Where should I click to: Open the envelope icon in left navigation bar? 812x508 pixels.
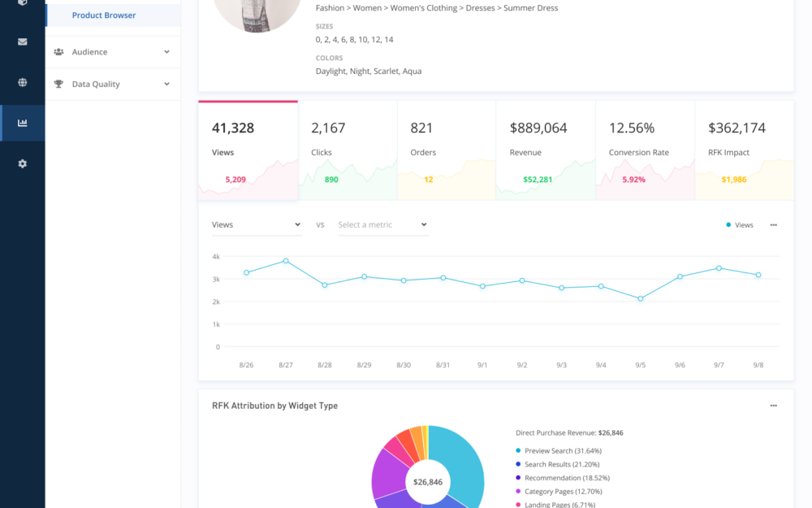pyautogui.click(x=22, y=42)
